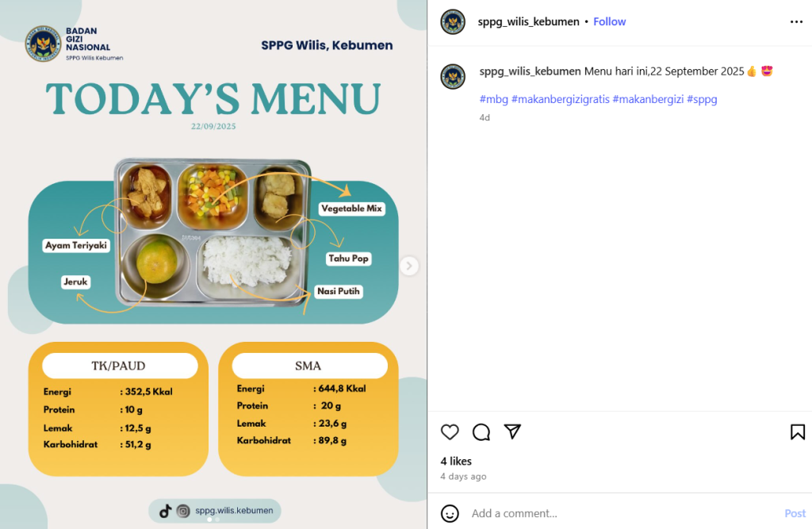Submit the comment with the Post button
The height and width of the screenshot is (529, 812).
[795, 513]
